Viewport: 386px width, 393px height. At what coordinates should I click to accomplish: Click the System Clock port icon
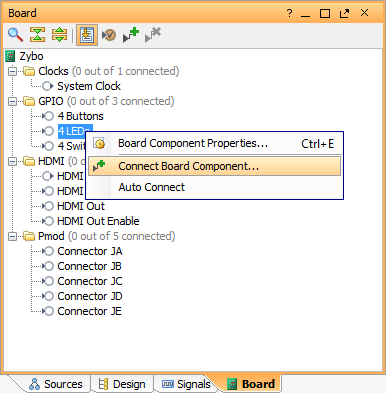click(48, 86)
